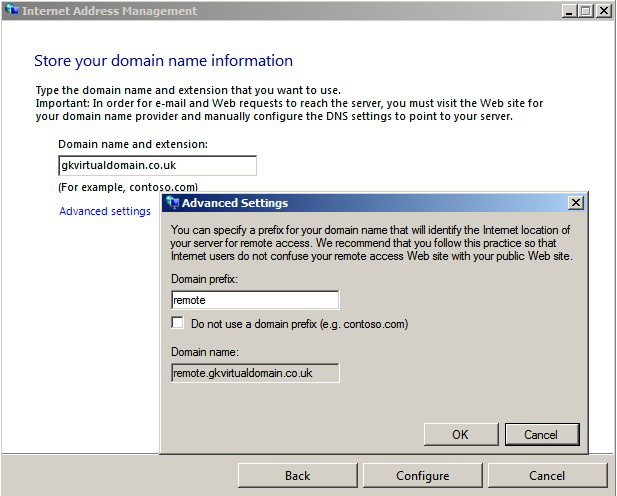The height and width of the screenshot is (496, 617).
Task: Click the Internet Address Management window icon
Action: pyautogui.click(x=12, y=10)
